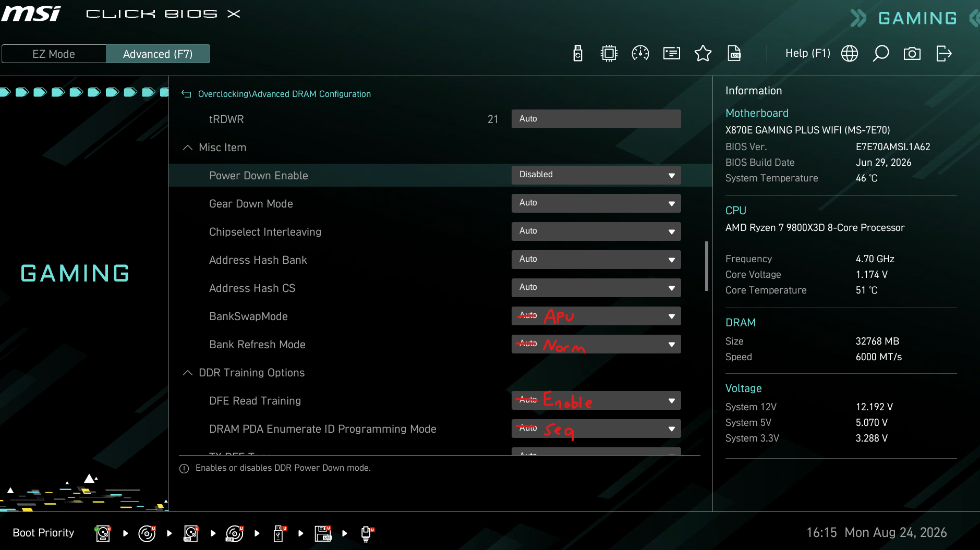Image resolution: width=980 pixels, height=550 pixels.
Task: Click the settings list scrollbar
Action: pyautogui.click(x=707, y=266)
